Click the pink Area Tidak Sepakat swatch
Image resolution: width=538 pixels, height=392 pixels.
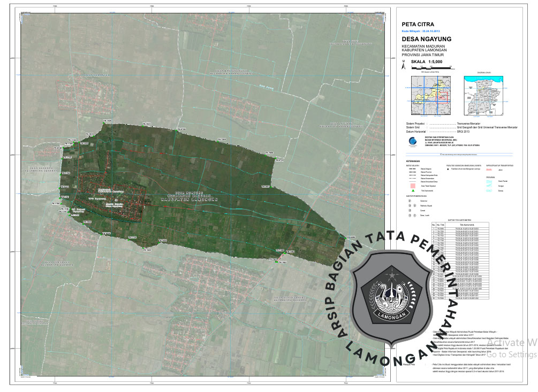pos(413,186)
